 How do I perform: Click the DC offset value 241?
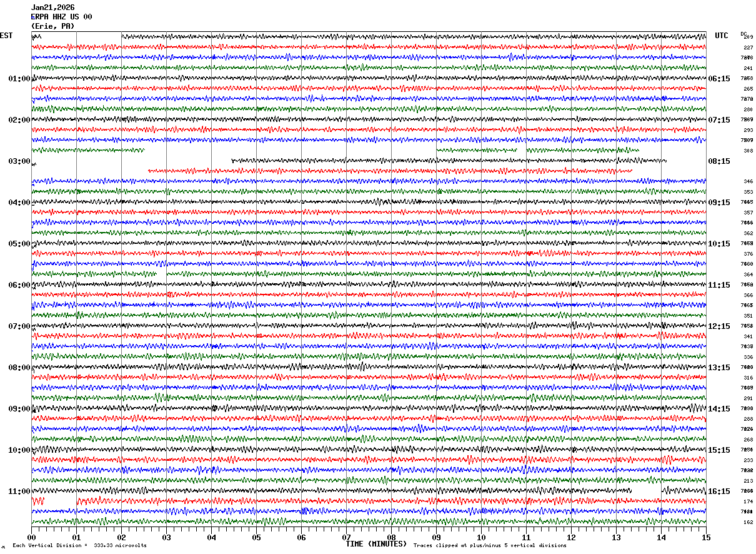pos(748,68)
